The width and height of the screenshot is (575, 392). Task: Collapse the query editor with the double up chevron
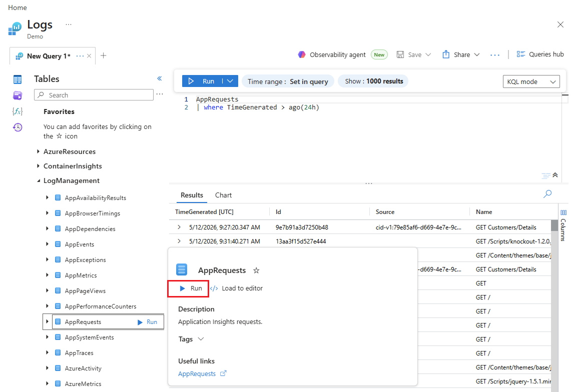(x=555, y=175)
